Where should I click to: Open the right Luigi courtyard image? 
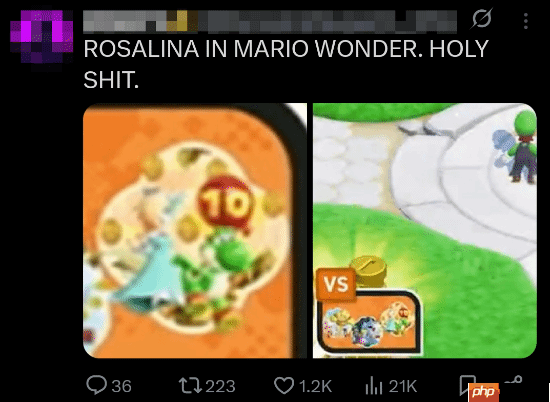[425, 231]
